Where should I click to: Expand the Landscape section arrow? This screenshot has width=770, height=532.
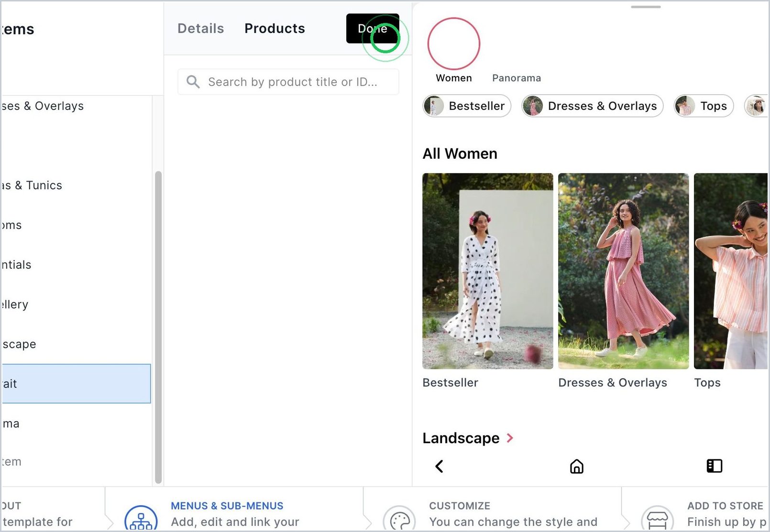[x=510, y=438]
